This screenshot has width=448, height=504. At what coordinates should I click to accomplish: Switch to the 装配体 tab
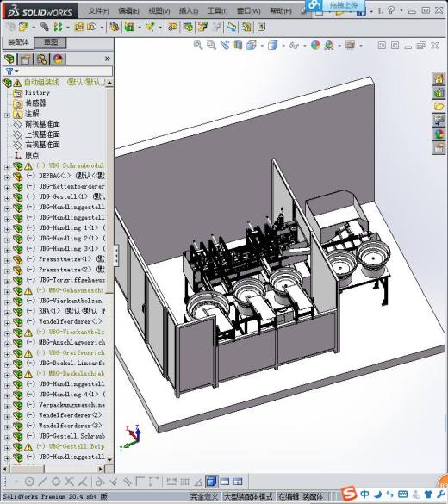click(18, 42)
